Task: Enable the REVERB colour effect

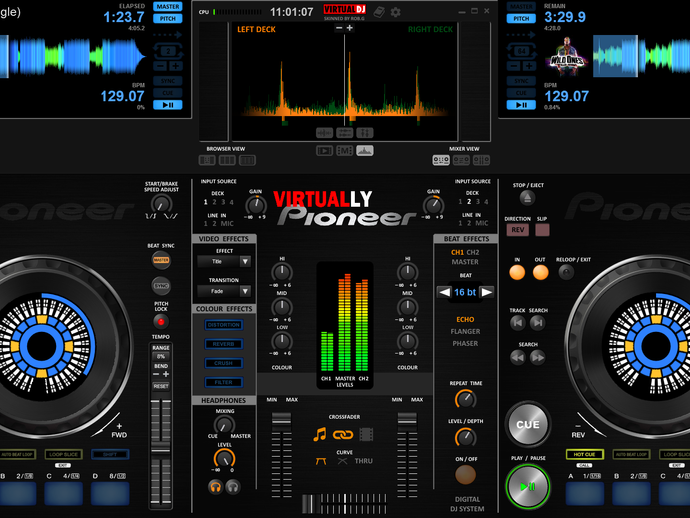Action: click(x=224, y=344)
